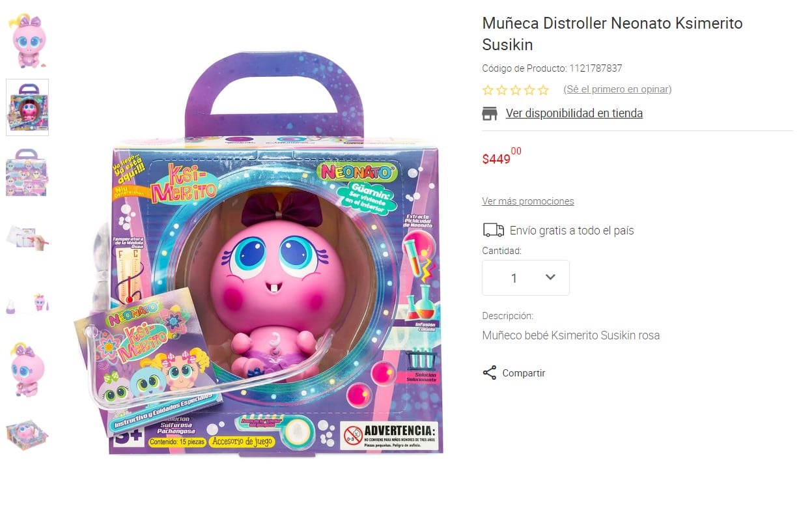Viewport: 812px width, 523px height.
Task: Rate the product with first star
Action: [488, 90]
